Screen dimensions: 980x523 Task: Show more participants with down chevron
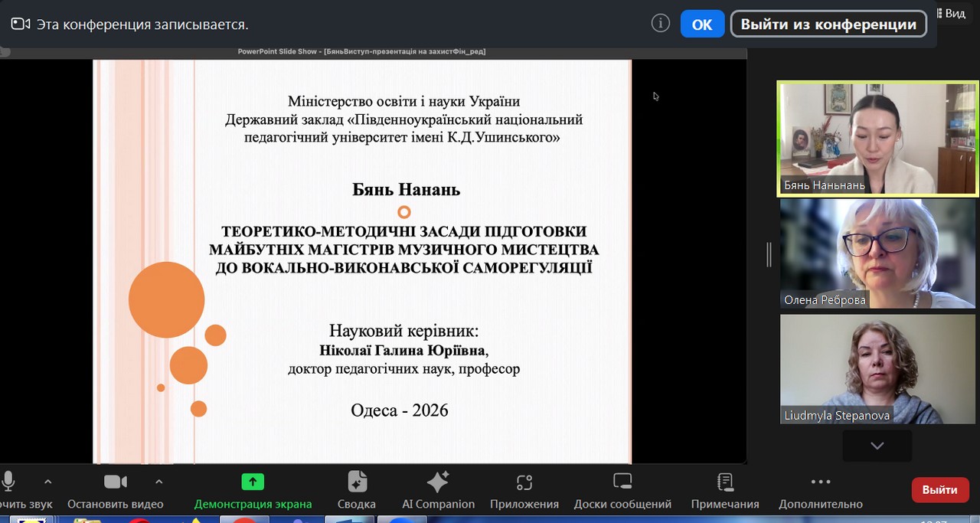click(877, 446)
